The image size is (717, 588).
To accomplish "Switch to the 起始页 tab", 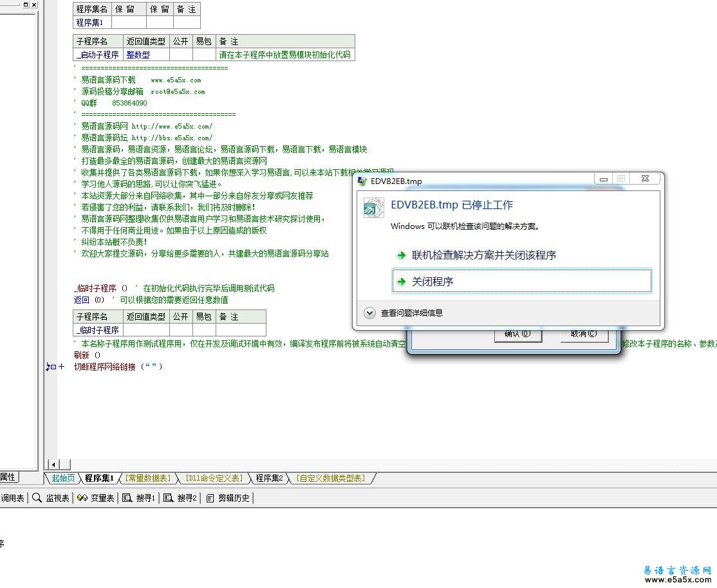I will pyautogui.click(x=63, y=478).
